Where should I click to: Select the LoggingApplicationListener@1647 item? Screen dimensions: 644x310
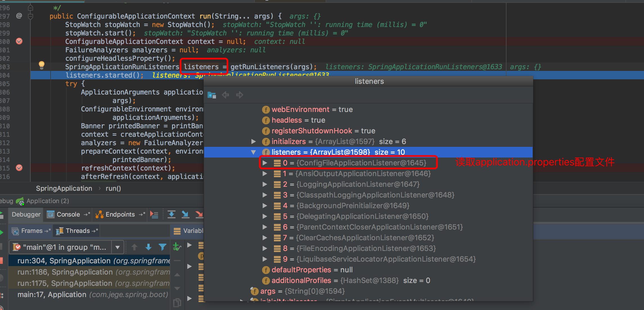351,184
